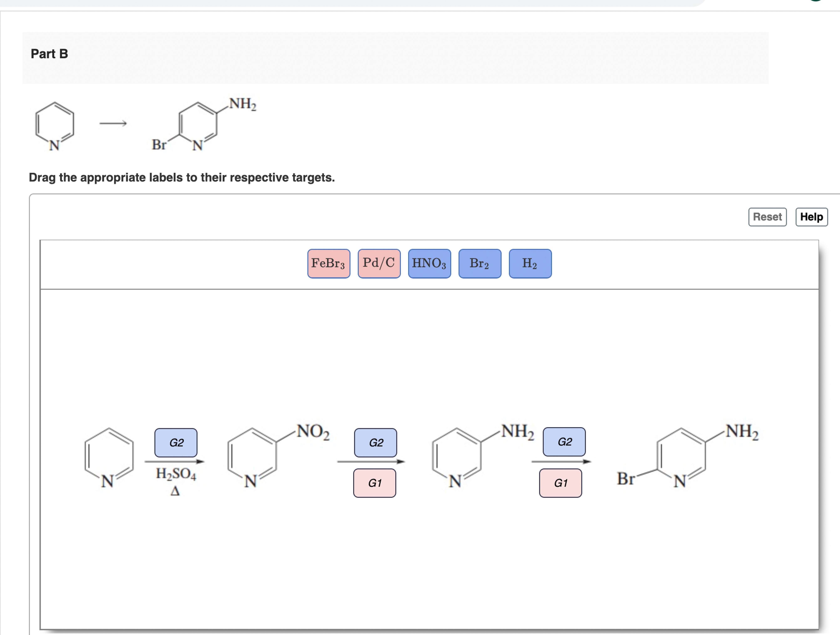Select the Pd/C catalyst label
The width and height of the screenshot is (840, 635).
(379, 263)
